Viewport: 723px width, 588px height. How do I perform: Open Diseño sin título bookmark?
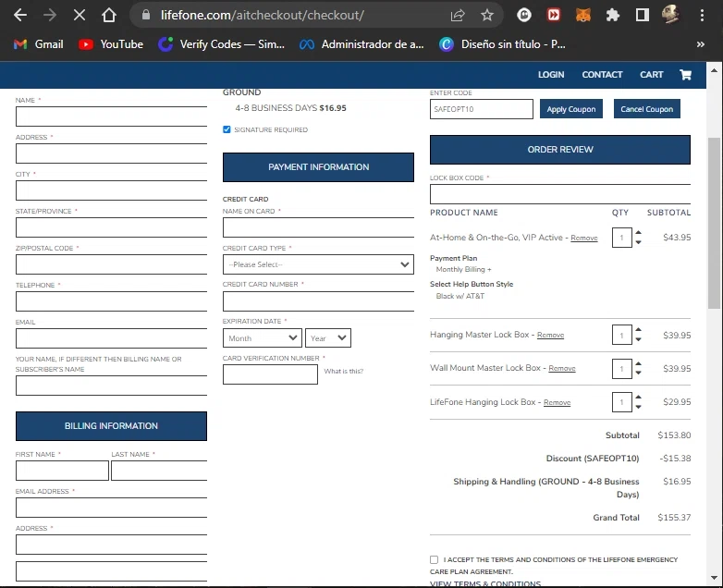(503, 44)
